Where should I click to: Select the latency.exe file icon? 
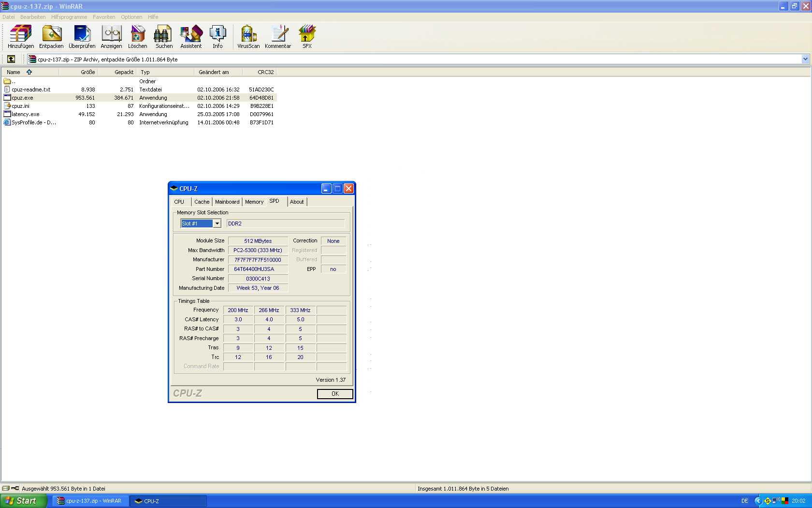click(x=7, y=114)
